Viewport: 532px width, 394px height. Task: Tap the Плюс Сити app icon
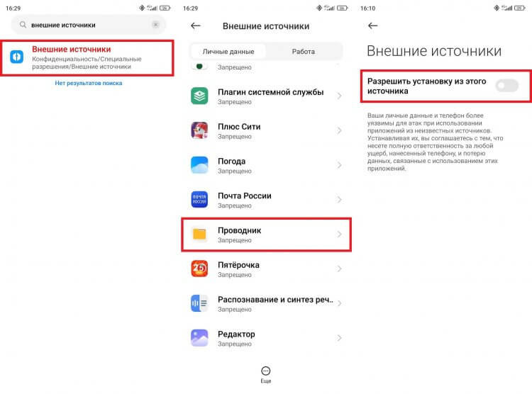point(199,130)
